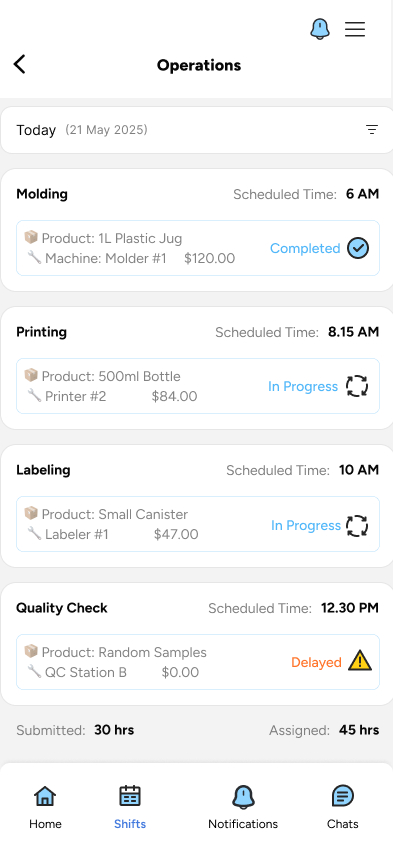
Task: Click the Completed checkmark icon for Molding
Action: 358,248
